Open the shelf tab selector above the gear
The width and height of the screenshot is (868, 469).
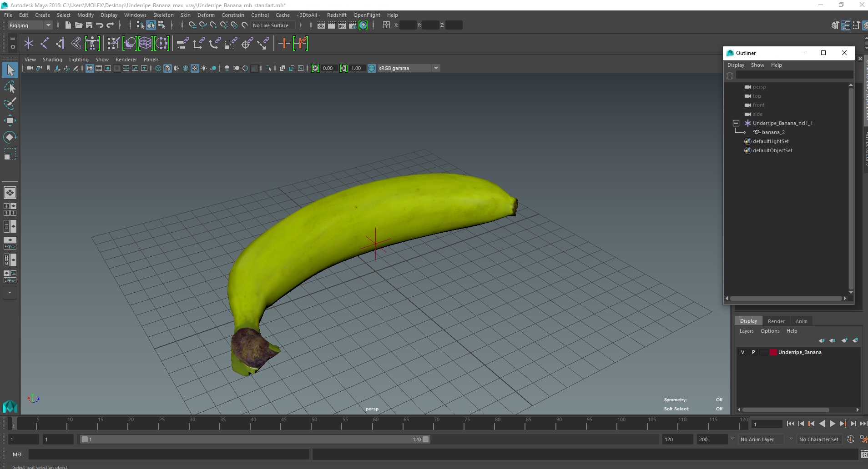point(12,39)
